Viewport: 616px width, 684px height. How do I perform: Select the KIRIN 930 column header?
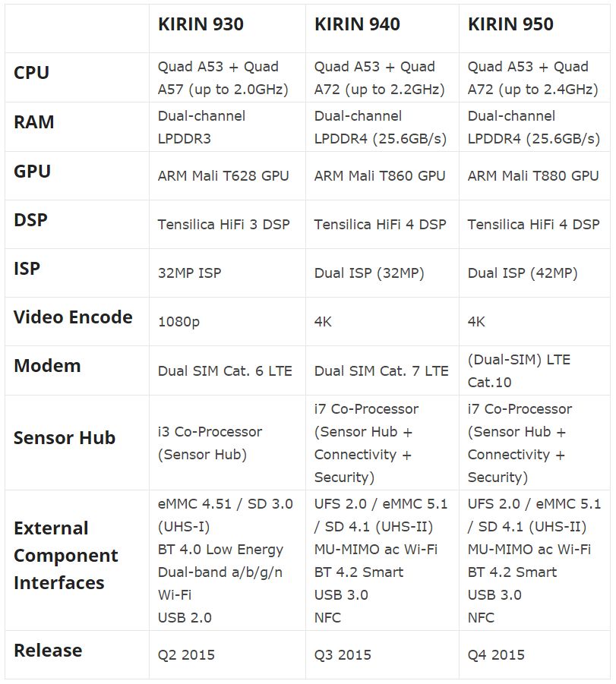click(x=201, y=24)
